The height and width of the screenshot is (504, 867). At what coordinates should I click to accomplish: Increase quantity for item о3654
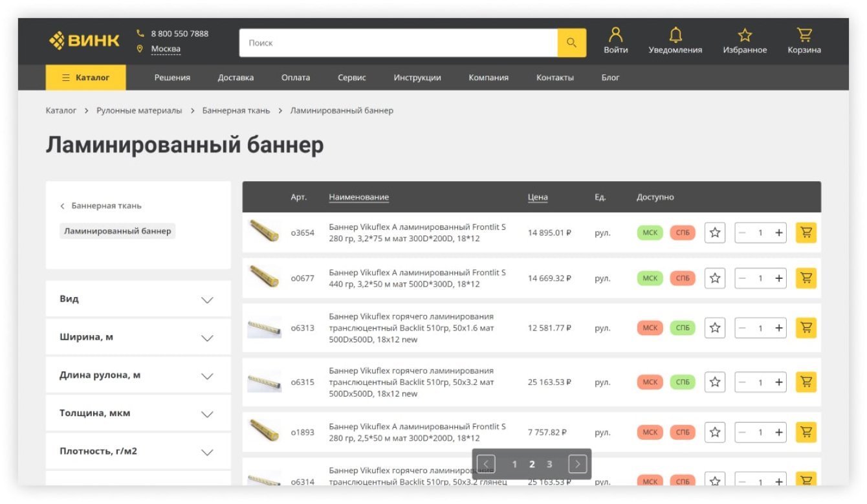779,233
